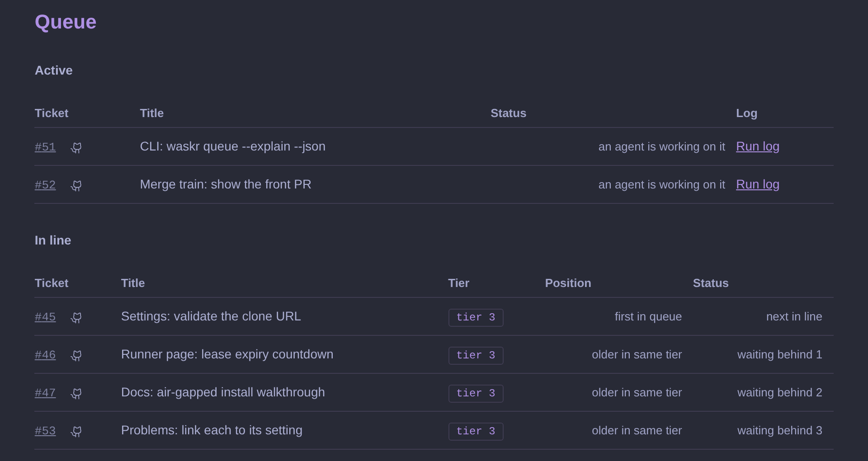Open ticket #51 link
Image resolution: width=868 pixels, height=461 pixels.
click(x=45, y=147)
